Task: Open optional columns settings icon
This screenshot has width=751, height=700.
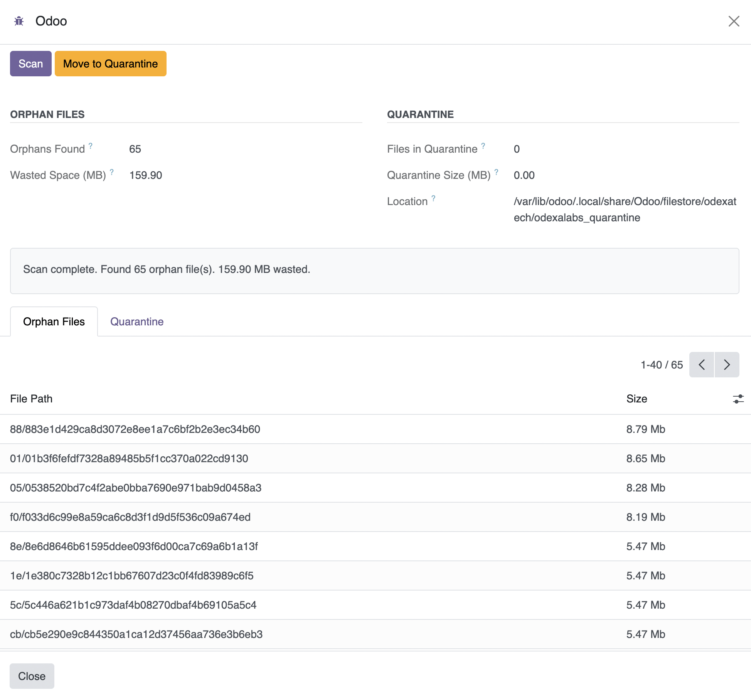Action: coord(738,399)
